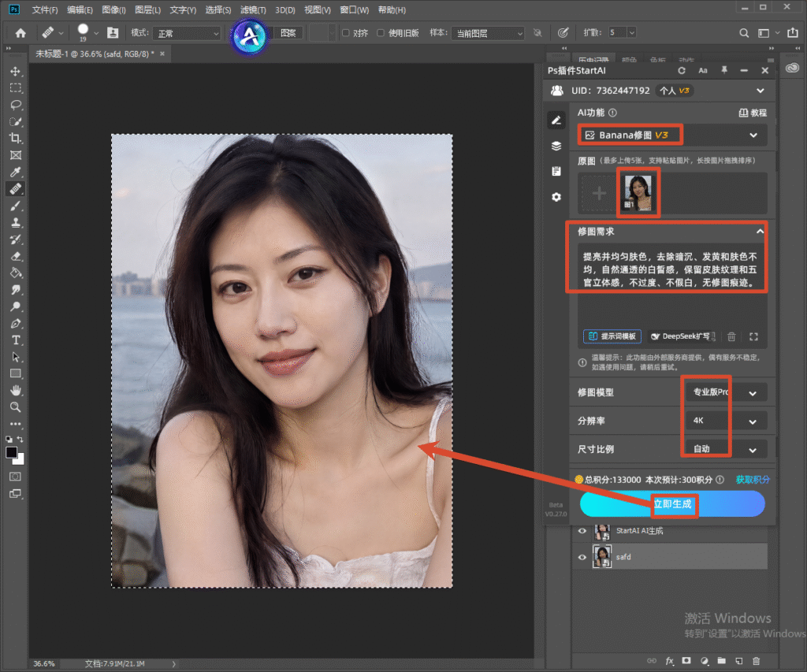This screenshot has height=672, width=807.
Task: Select the Spot Healing Brush tool
Action: pyautogui.click(x=16, y=189)
